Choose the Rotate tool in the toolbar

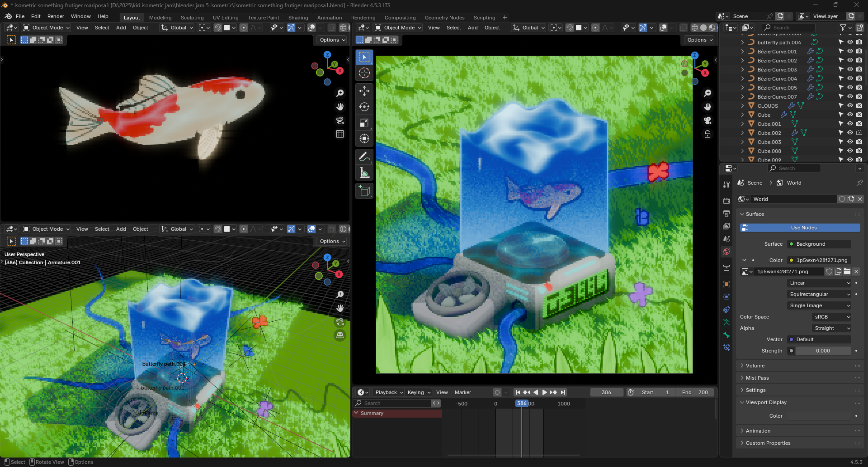click(x=364, y=107)
